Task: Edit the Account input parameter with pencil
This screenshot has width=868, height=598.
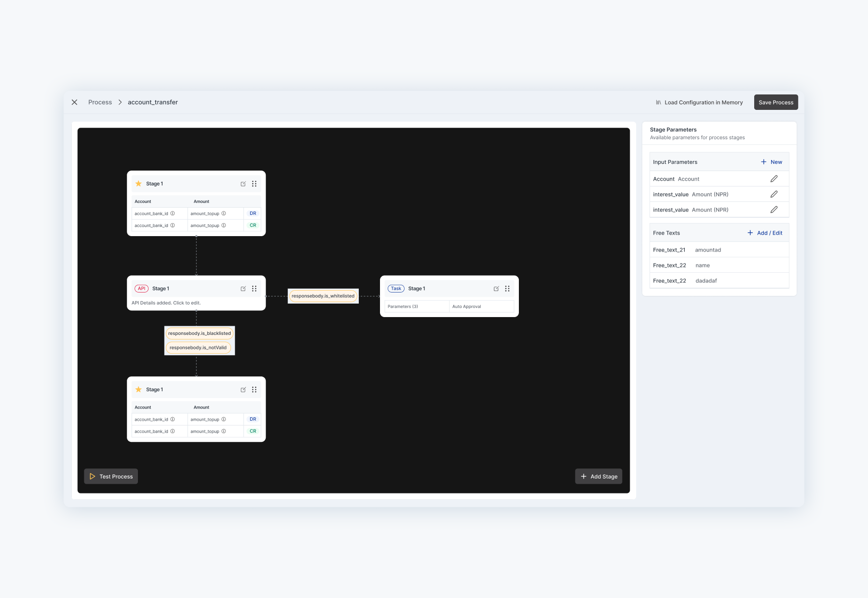Action: point(774,179)
